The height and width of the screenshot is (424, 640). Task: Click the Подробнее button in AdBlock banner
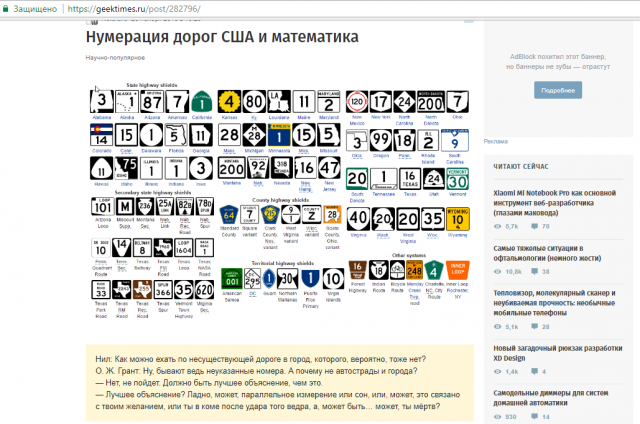[x=558, y=90]
